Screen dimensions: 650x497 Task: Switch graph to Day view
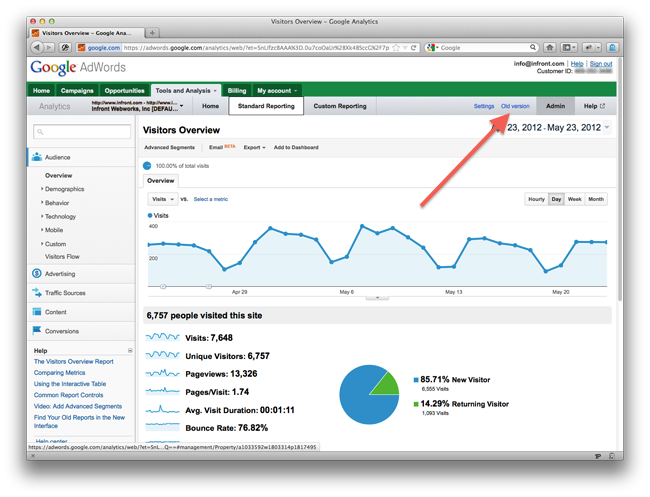pos(556,199)
